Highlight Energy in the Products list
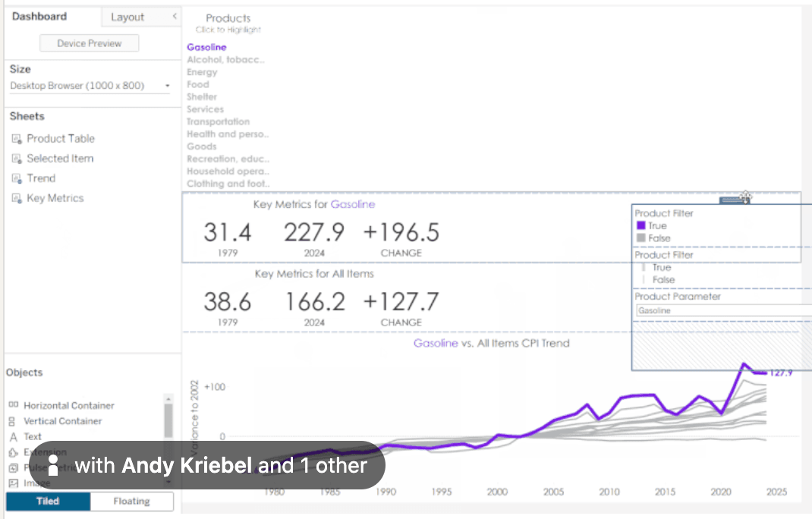The width and height of the screenshot is (812, 519). 202,72
